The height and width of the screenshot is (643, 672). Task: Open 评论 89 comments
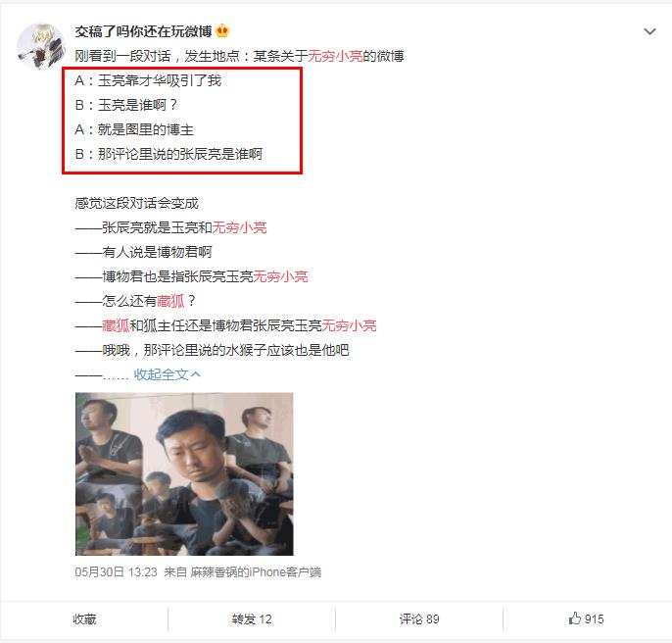pos(419,618)
